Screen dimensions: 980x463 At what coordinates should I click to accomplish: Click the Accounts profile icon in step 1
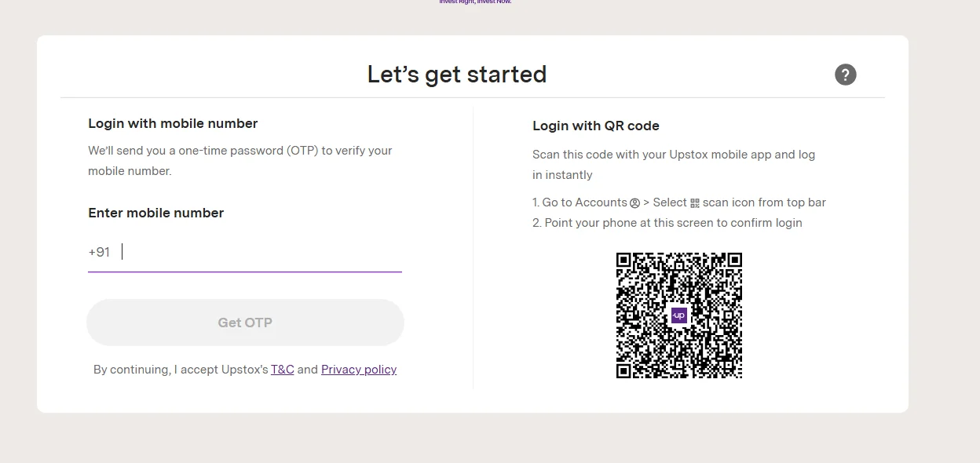635,203
